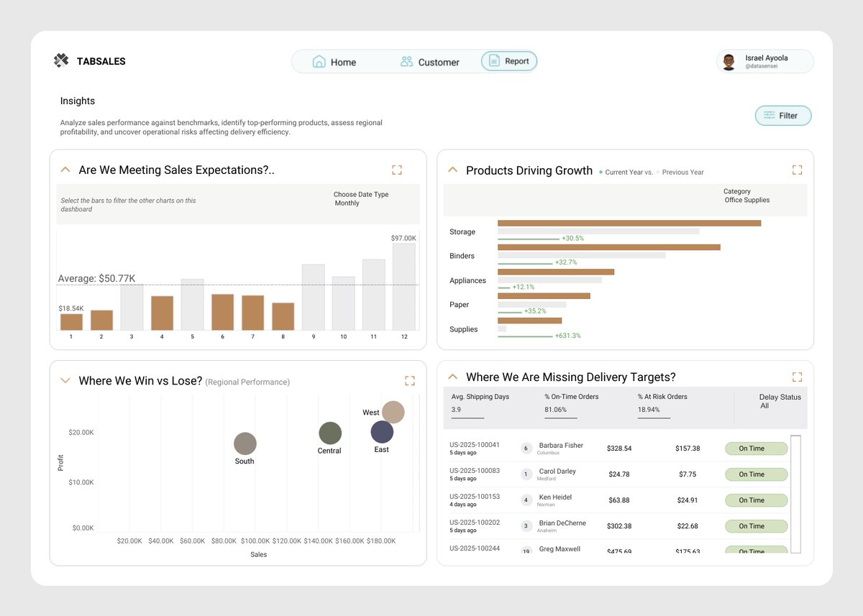Click the % On-Time Orders 81.06% value

556,410
